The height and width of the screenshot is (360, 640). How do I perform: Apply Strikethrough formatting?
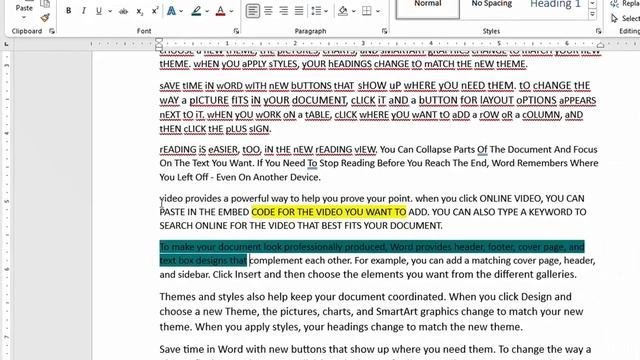(x=123, y=11)
